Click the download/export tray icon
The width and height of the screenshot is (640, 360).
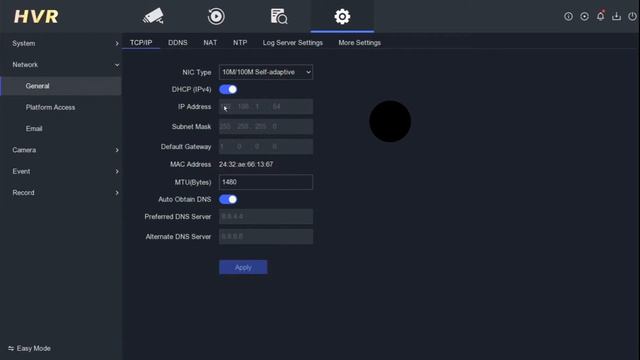point(616,16)
